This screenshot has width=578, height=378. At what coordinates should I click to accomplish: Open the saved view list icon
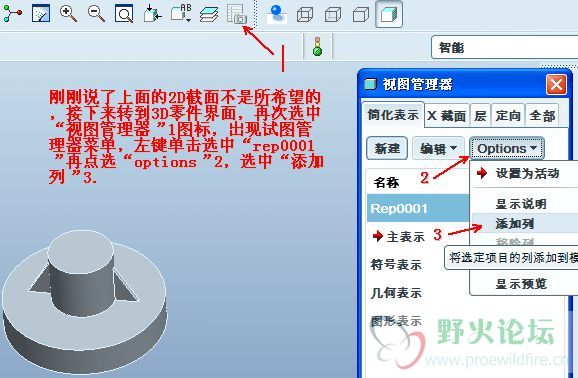pyautogui.click(x=181, y=14)
